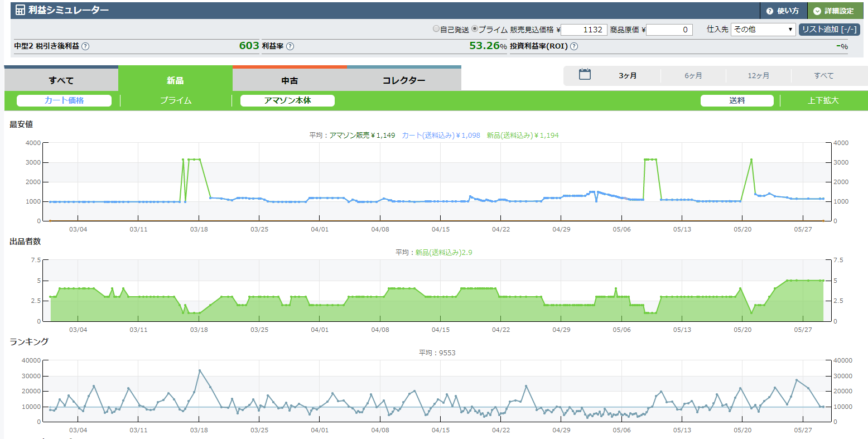
Task: Click the calculator icon beside 利益シミュレーター
Action: [x=20, y=10]
